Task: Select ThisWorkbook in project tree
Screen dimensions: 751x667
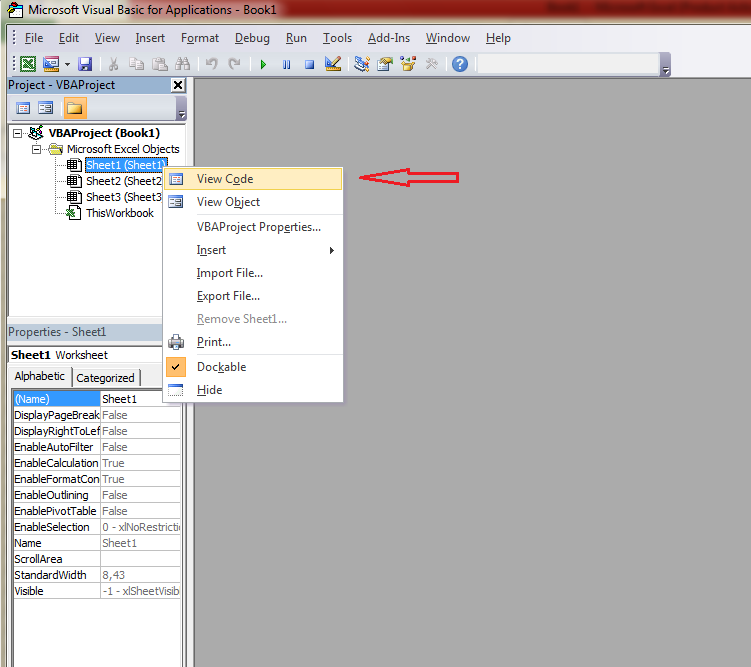Action: (x=120, y=213)
